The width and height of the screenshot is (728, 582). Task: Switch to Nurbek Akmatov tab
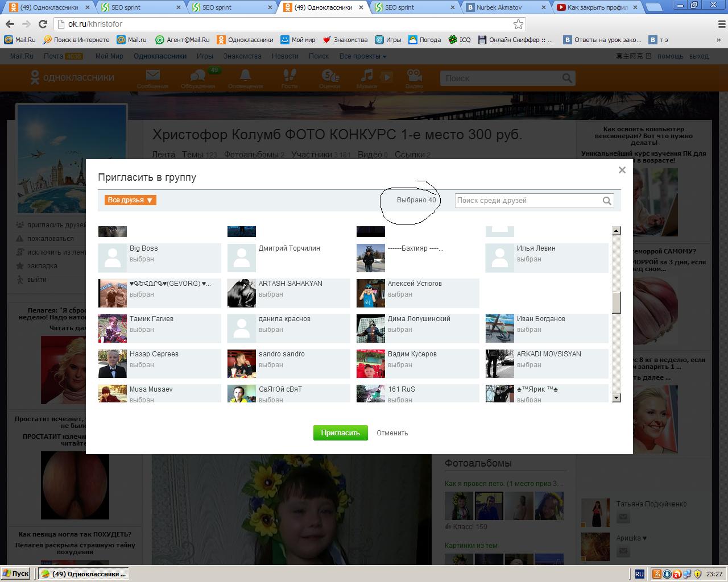(x=506, y=7)
